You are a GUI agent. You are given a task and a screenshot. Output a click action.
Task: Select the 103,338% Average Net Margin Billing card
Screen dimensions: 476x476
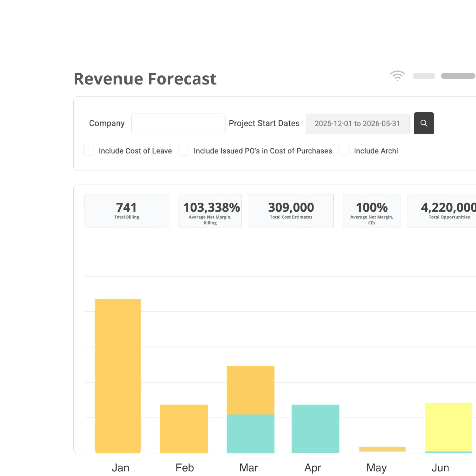[210, 211]
